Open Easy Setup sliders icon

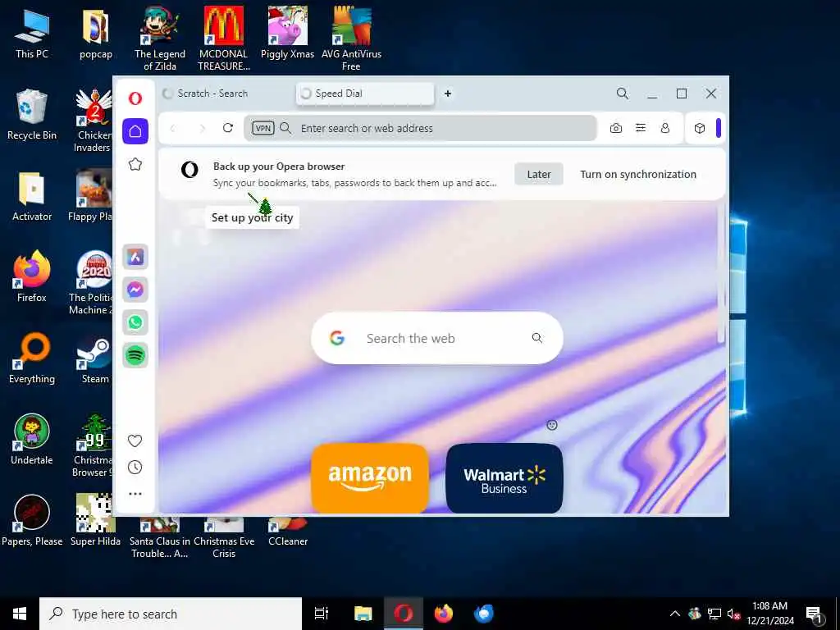(640, 128)
